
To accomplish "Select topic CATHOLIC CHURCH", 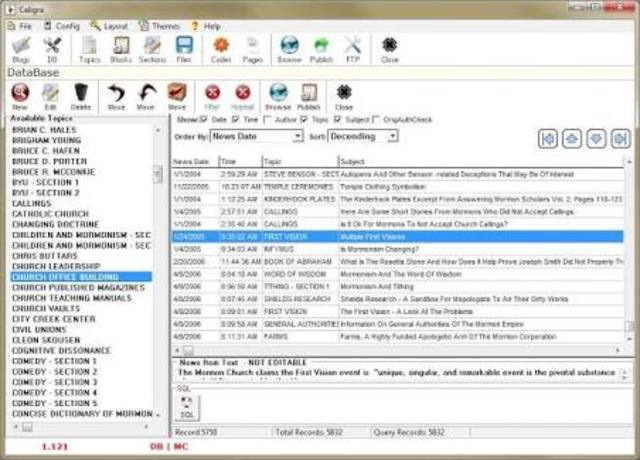I will click(50, 214).
